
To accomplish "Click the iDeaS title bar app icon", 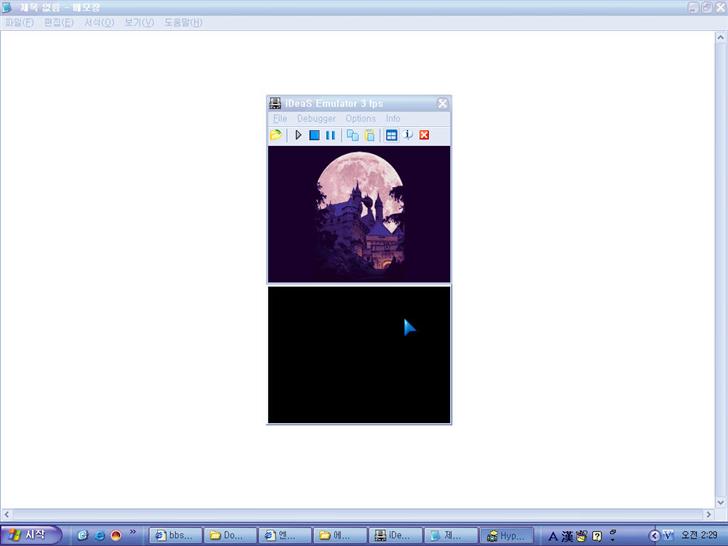I will click(x=275, y=103).
